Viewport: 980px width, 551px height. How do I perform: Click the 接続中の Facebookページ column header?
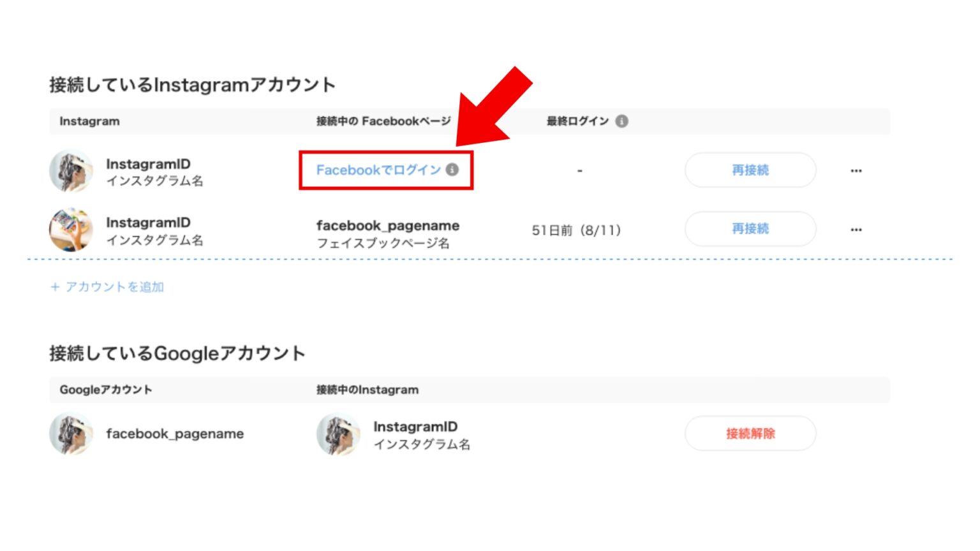pyautogui.click(x=383, y=121)
